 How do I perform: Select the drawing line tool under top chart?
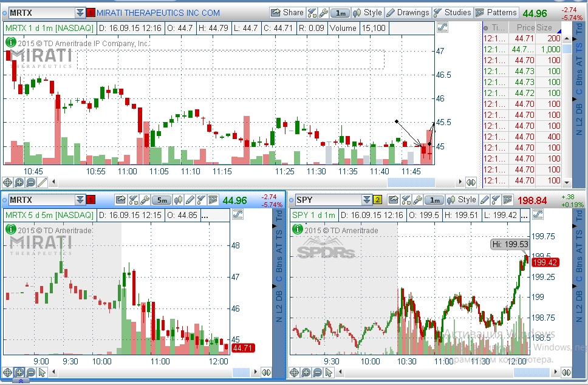pyautogui.click(x=42, y=183)
